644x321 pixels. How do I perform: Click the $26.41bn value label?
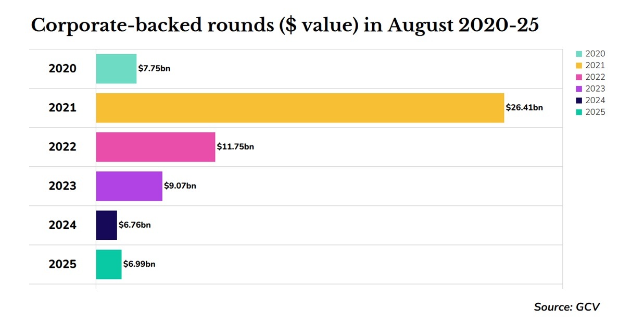(524, 108)
